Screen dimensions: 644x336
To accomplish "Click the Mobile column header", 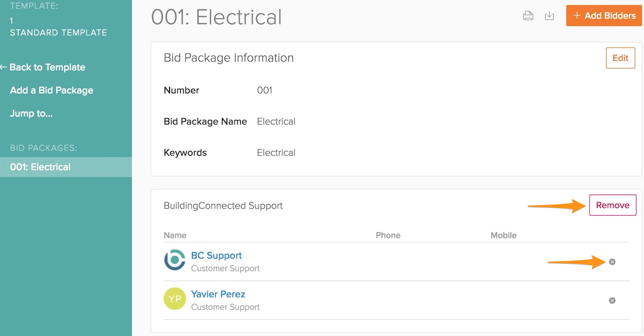I will tap(503, 235).
